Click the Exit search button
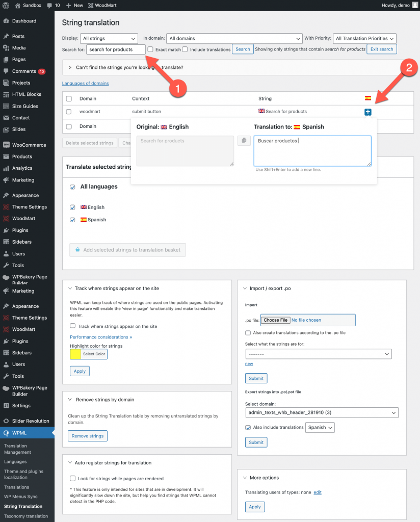 tap(382, 49)
